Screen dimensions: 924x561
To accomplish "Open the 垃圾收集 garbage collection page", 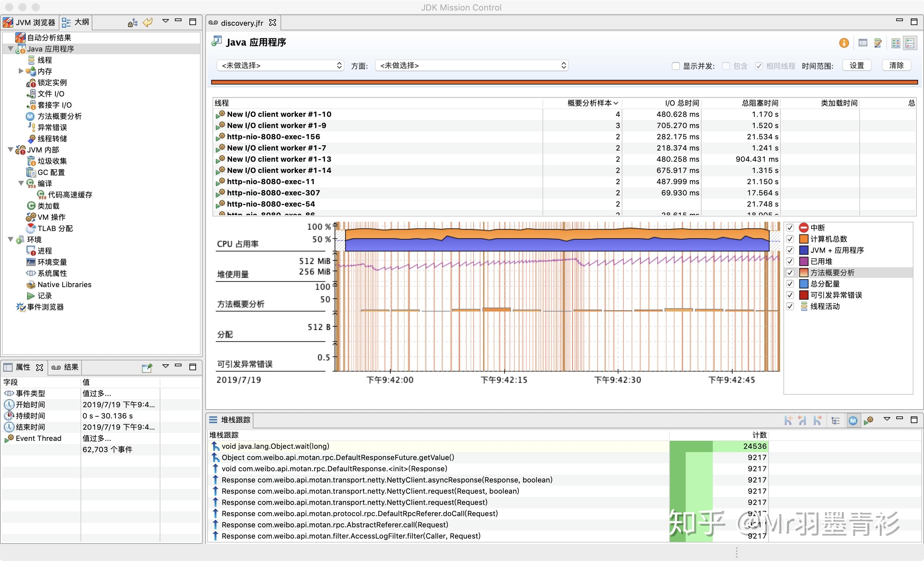I will click(x=52, y=161).
